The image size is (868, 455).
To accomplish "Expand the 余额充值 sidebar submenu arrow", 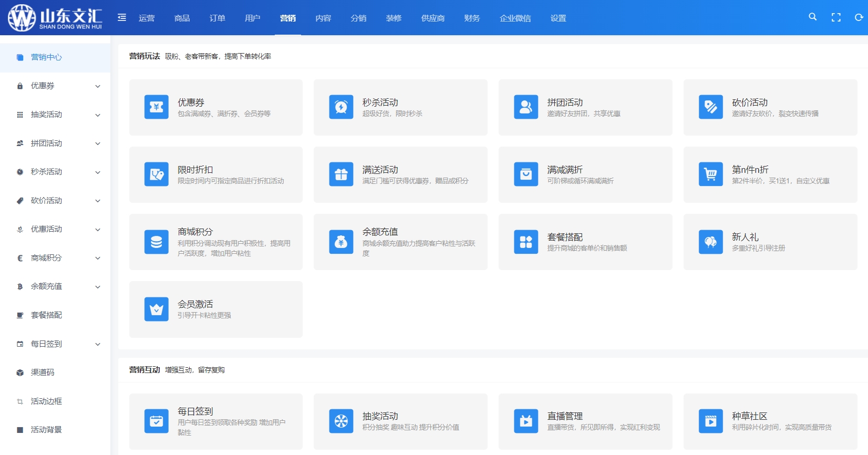I will [98, 287].
